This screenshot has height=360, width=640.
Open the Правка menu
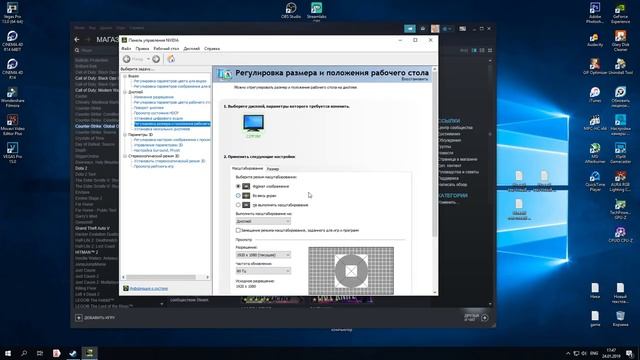coord(142,49)
